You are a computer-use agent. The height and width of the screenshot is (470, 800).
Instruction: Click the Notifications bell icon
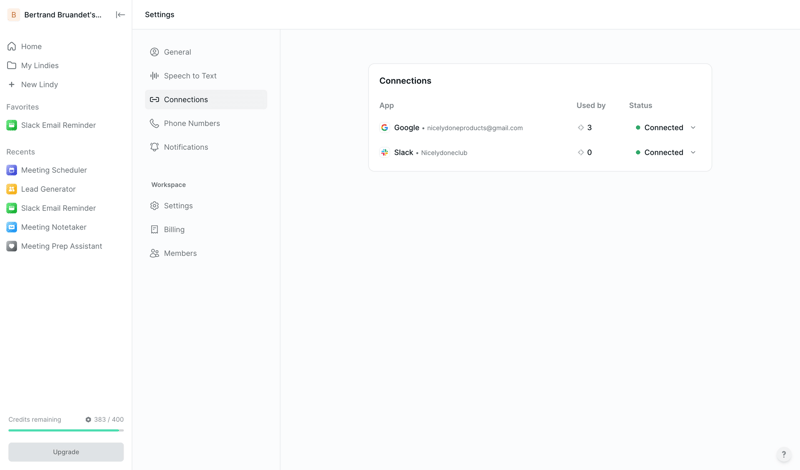154,147
